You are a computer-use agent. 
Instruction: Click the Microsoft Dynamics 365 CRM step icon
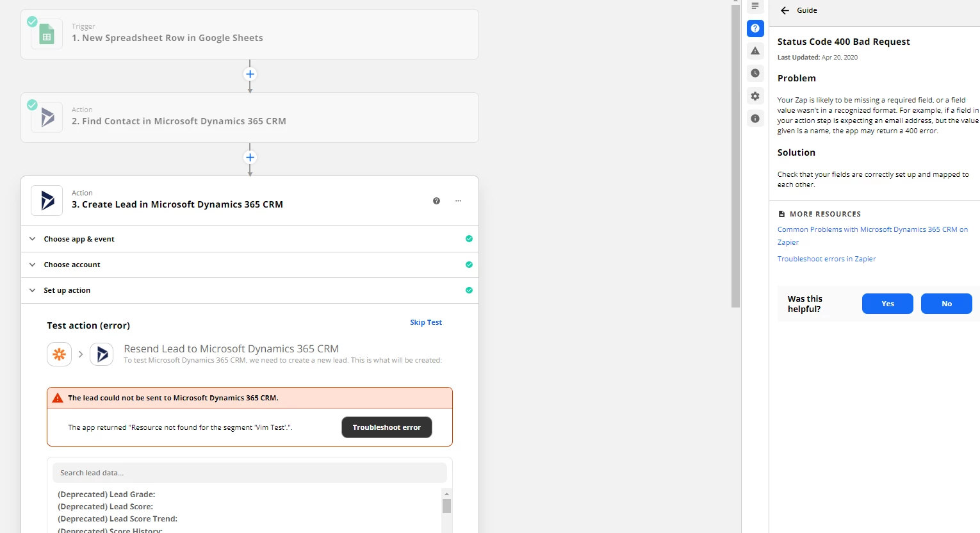pyautogui.click(x=46, y=117)
